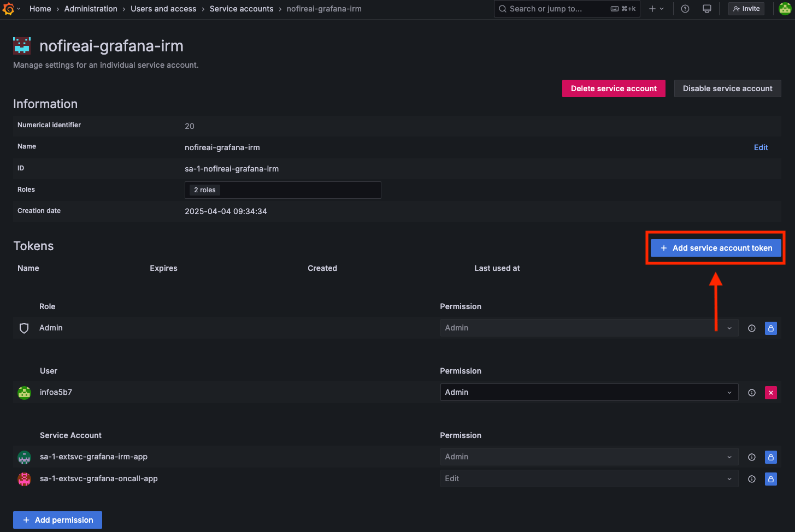Image resolution: width=795 pixels, height=532 pixels.
Task: Remove infoa5b7 permission with red X
Action: click(x=771, y=393)
